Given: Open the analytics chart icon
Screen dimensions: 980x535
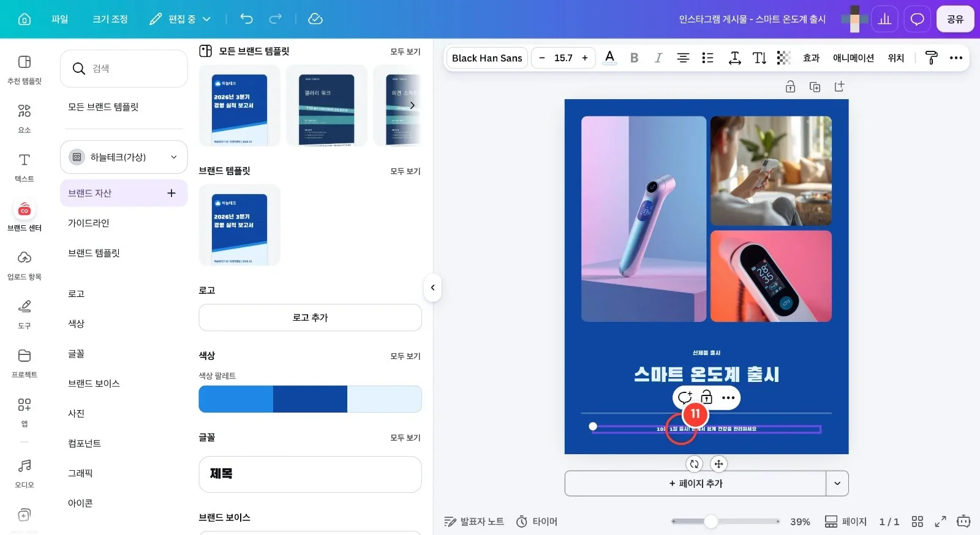Looking at the screenshot, I should [884, 19].
